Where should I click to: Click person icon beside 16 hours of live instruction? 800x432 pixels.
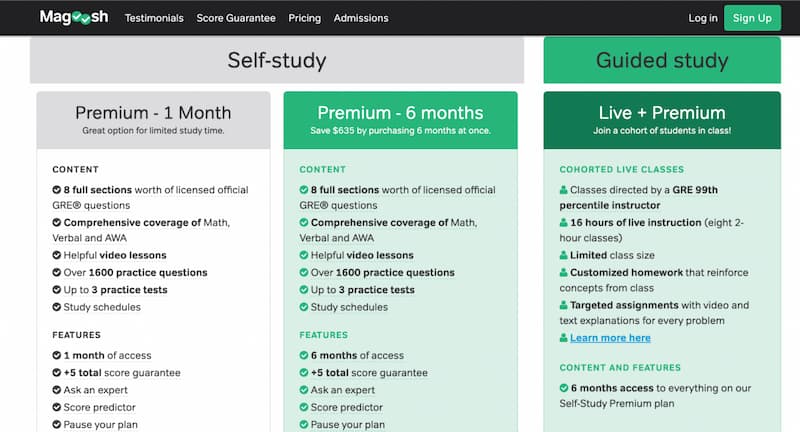pyautogui.click(x=563, y=222)
